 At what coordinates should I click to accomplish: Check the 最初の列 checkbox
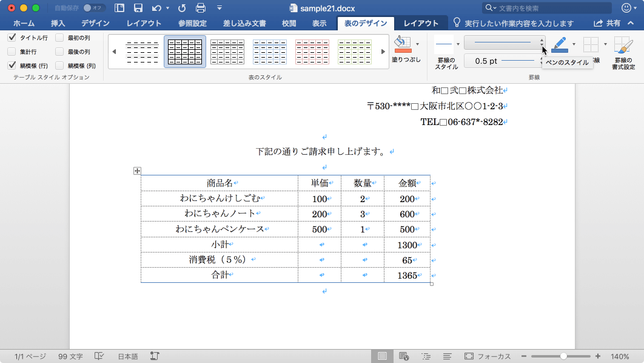pos(59,38)
